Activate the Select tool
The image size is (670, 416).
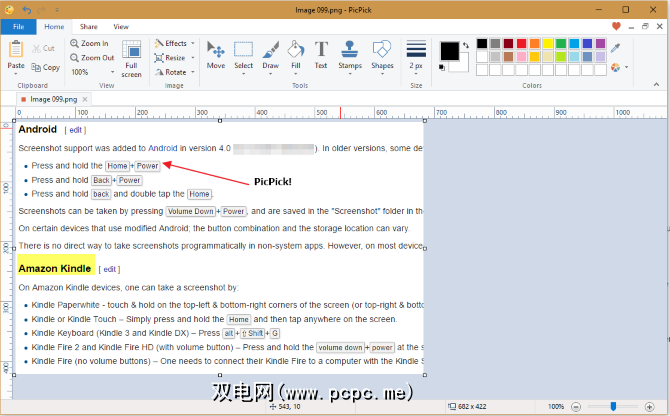click(244, 55)
